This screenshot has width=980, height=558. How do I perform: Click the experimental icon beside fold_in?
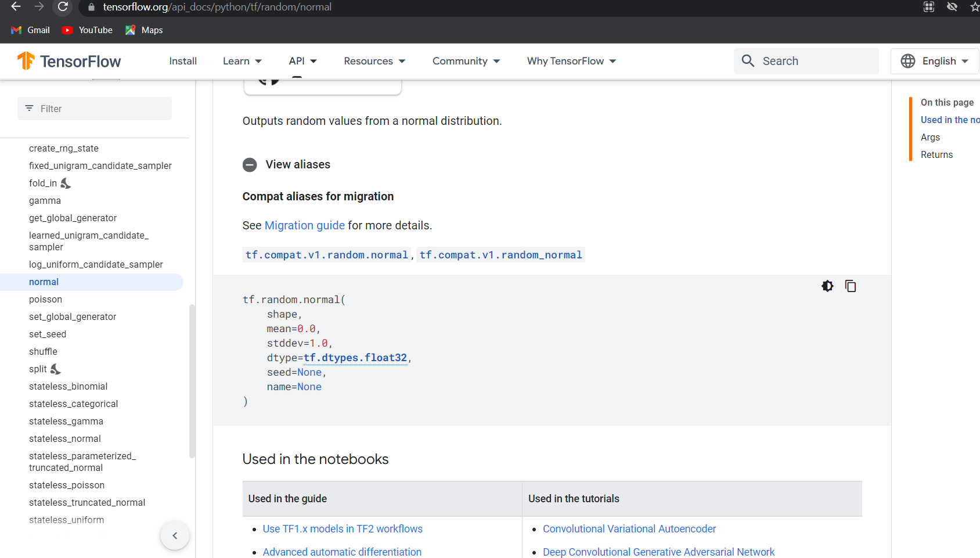tap(66, 183)
